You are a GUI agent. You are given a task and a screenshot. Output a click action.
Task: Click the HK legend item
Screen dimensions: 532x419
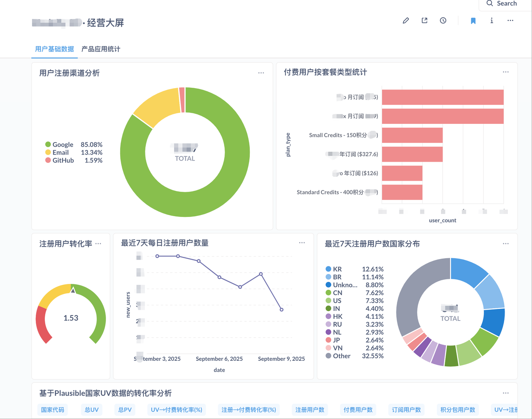pos(334,316)
